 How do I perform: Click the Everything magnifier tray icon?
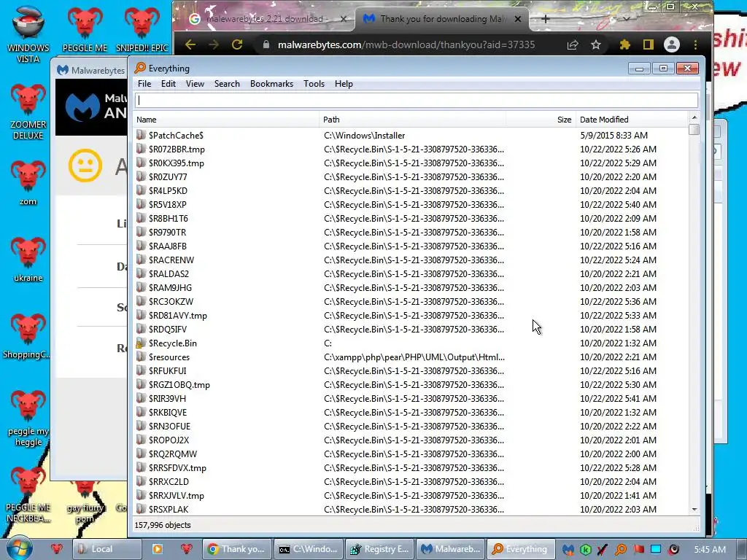620,550
